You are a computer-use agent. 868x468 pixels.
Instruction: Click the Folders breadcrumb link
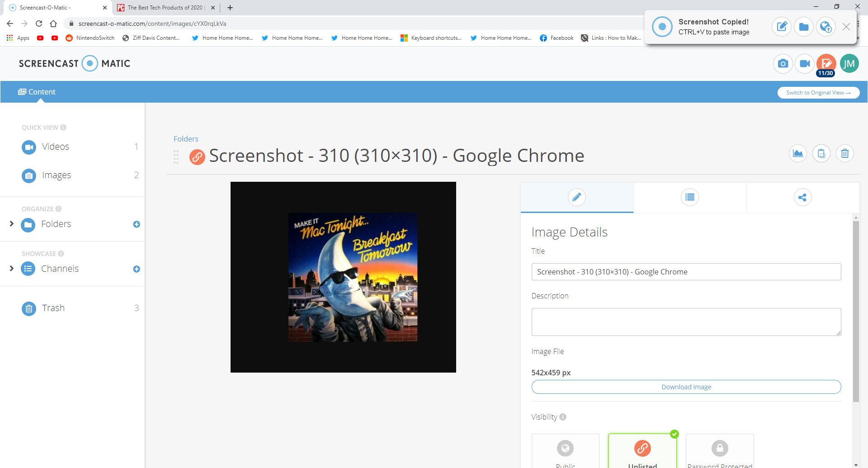pyautogui.click(x=186, y=139)
